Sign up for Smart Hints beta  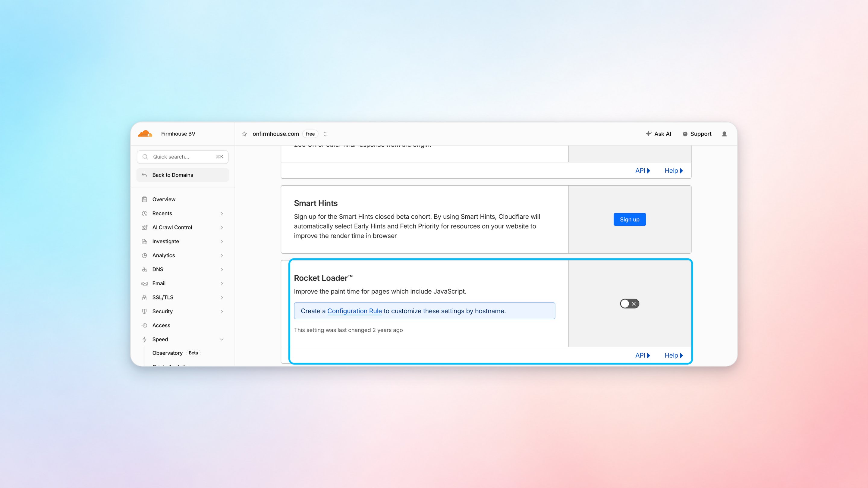(629, 219)
